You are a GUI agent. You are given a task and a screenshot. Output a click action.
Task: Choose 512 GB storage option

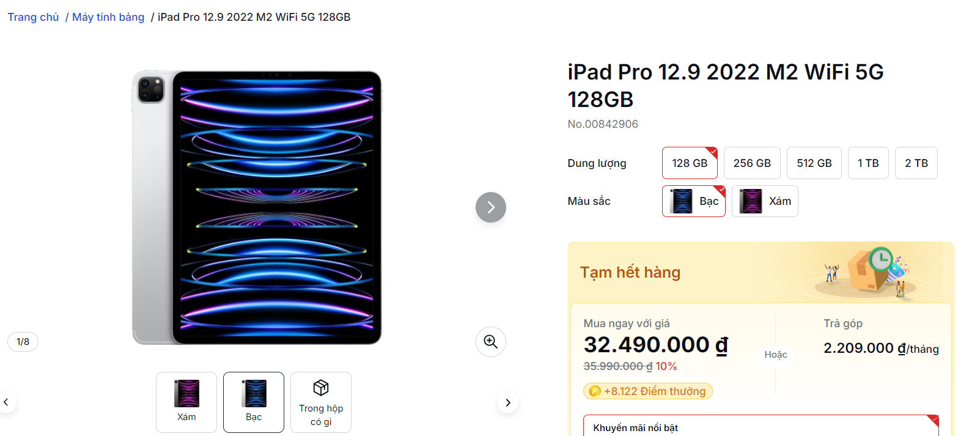814,163
